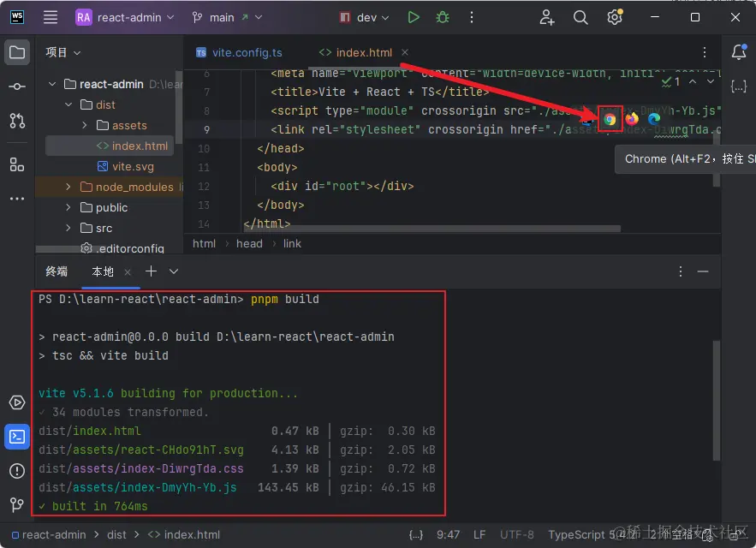
Task: Open the main branch dropdown
Action: coord(227,17)
